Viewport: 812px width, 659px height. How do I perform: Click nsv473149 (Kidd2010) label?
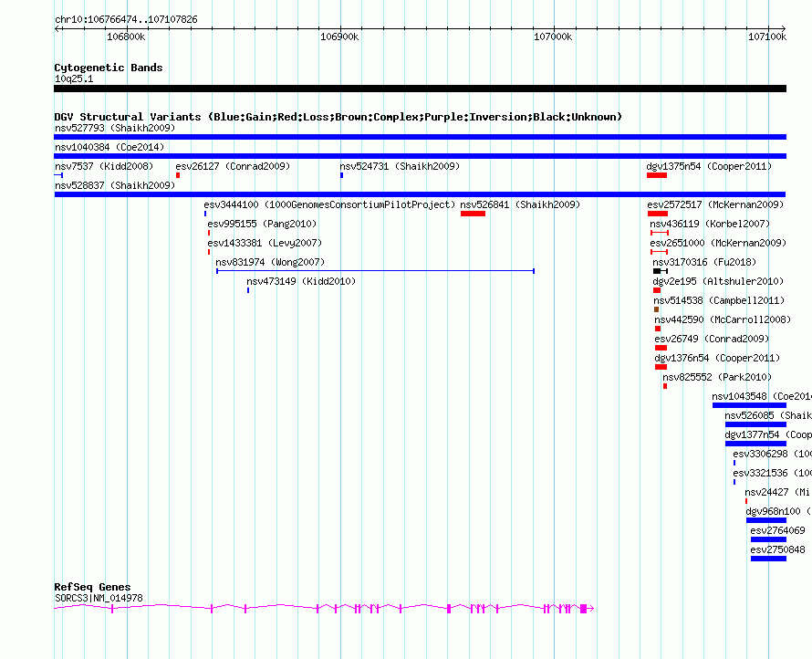point(301,281)
